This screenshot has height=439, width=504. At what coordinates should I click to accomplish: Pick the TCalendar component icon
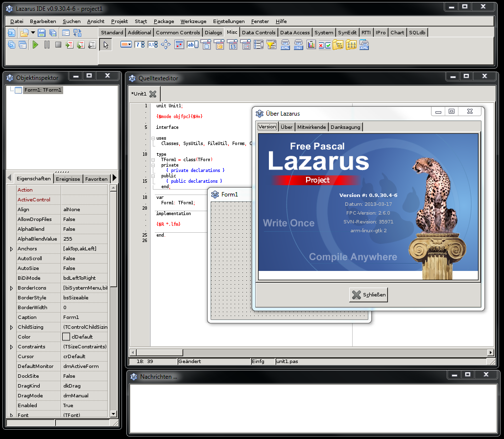(x=179, y=45)
